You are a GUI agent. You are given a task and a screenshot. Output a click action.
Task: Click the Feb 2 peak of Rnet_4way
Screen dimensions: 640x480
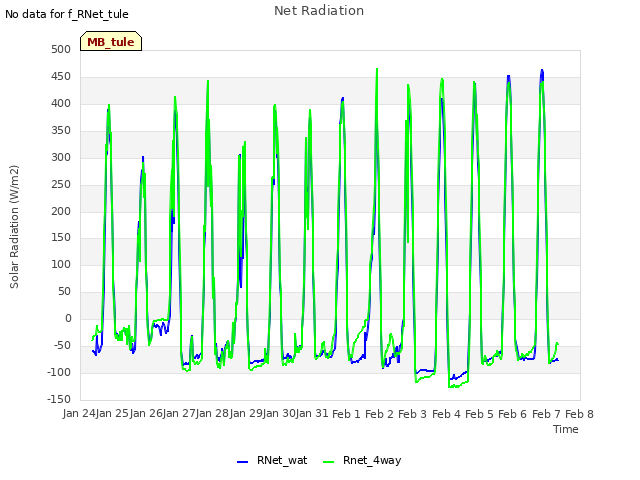pos(377,69)
